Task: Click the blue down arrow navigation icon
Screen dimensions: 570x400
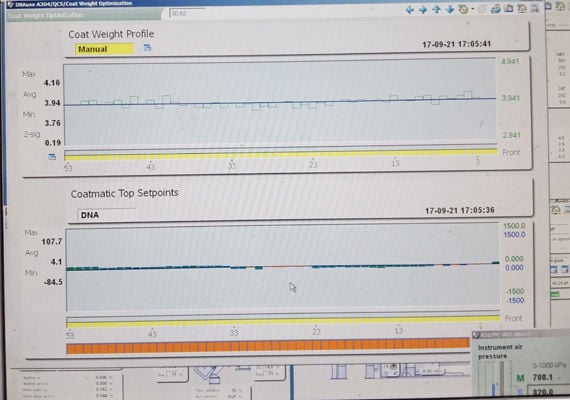Action: tap(450, 10)
